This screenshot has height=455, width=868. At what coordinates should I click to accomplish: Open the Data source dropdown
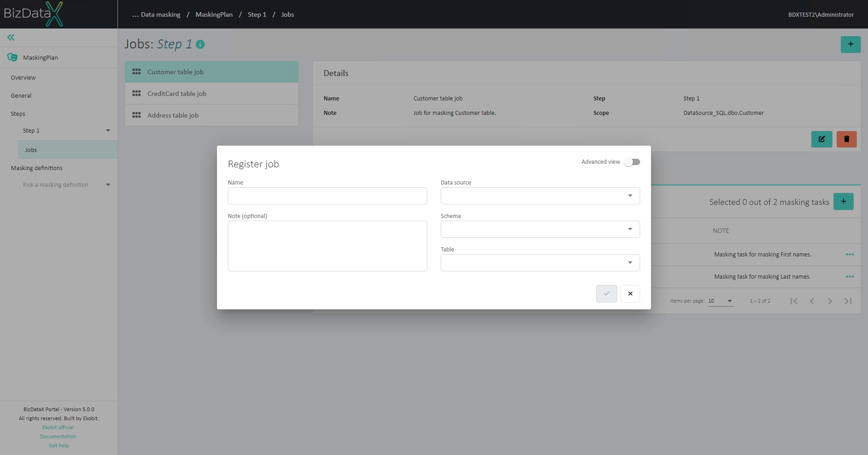coord(540,196)
